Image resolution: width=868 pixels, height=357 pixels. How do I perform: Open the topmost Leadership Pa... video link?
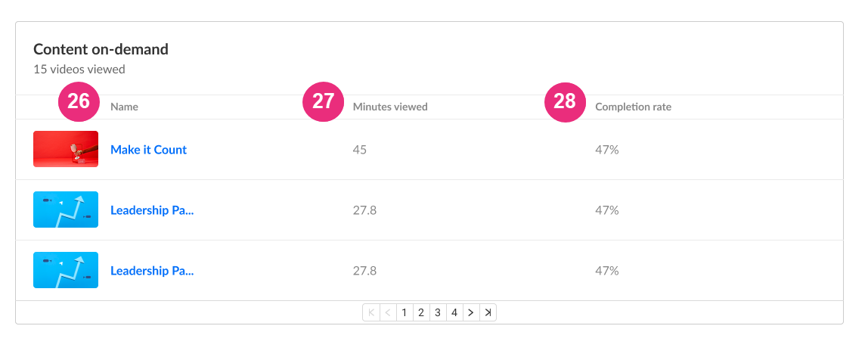152,210
